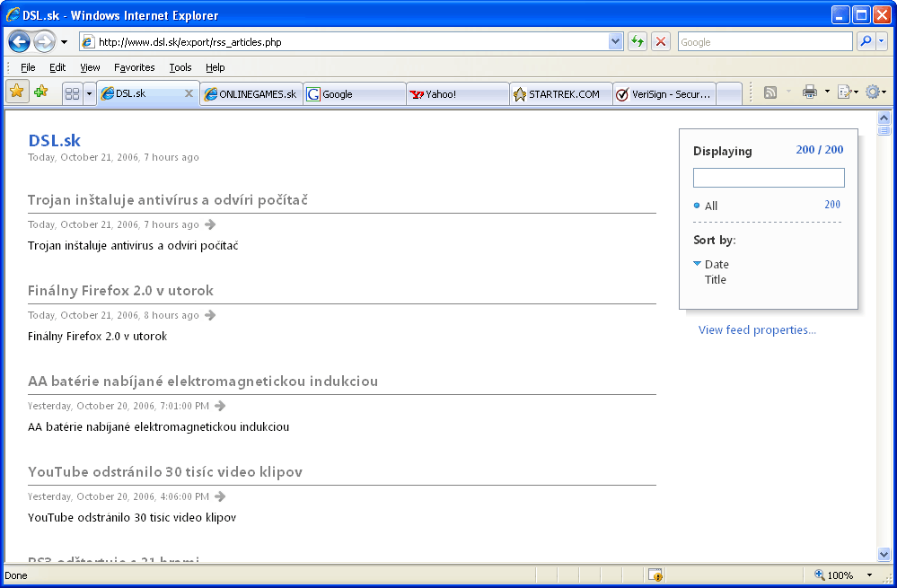The width and height of the screenshot is (897, 588).
Task: Click the security status icon in status bar
Action: 655,575
